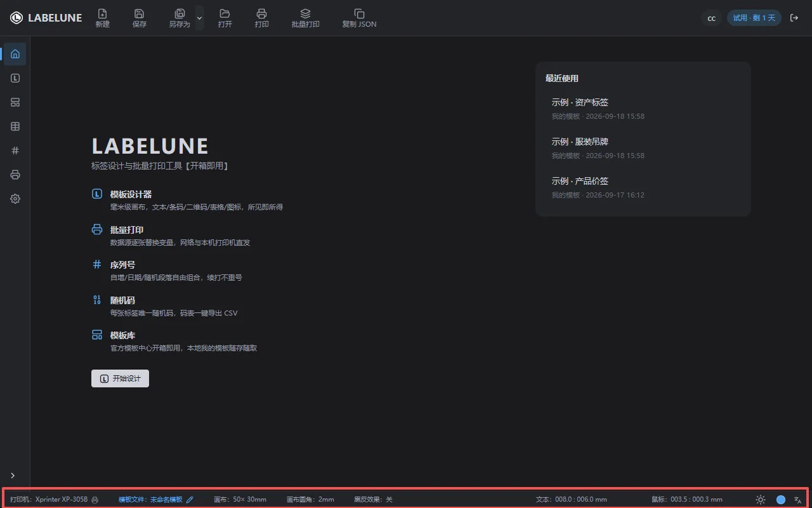Click the 开始设计 button
The image size is (812, 508).
coord(120,378)
